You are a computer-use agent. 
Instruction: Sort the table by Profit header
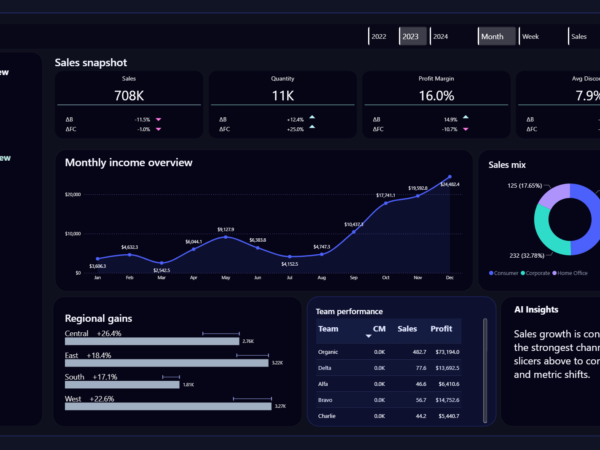441,329
